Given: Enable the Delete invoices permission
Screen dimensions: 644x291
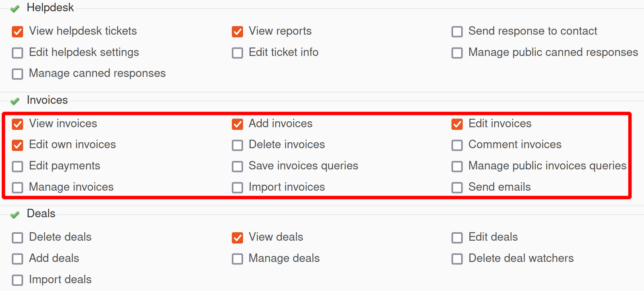Looking at the screenshot, I should pyautogui.click(x=237, y=145).
